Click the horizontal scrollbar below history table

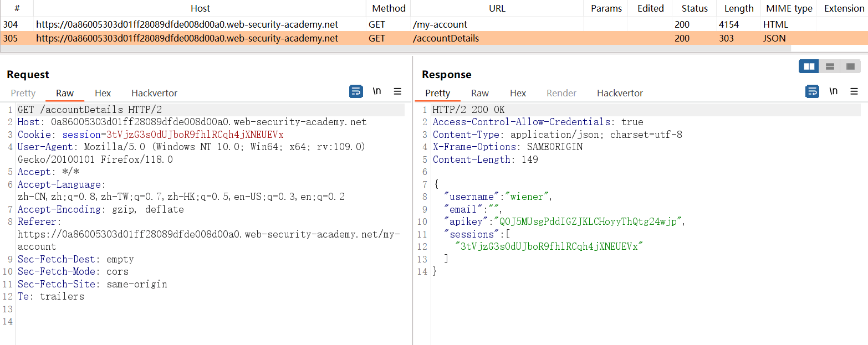pos(388,49)
